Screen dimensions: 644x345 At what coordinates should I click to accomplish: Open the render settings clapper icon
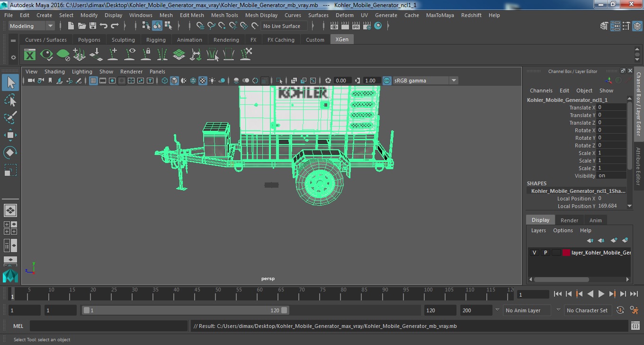point(367,26)
